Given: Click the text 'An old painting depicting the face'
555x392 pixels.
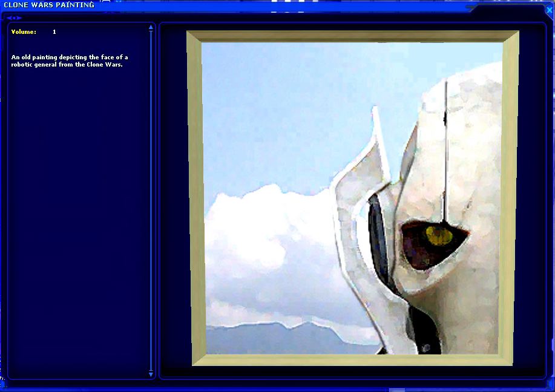Looking at the screenshot, I should (x=62, y=57).
